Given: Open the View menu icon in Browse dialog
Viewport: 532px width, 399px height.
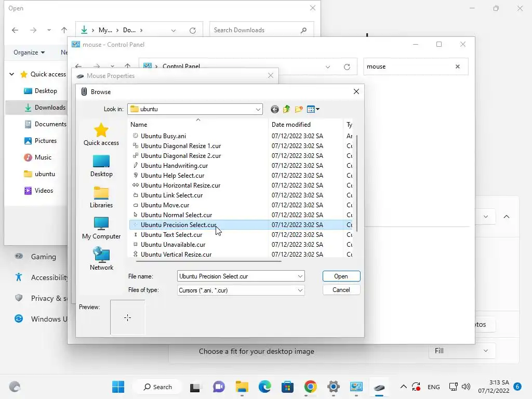Looking at the screenshot, I should [x=313, y=109].
